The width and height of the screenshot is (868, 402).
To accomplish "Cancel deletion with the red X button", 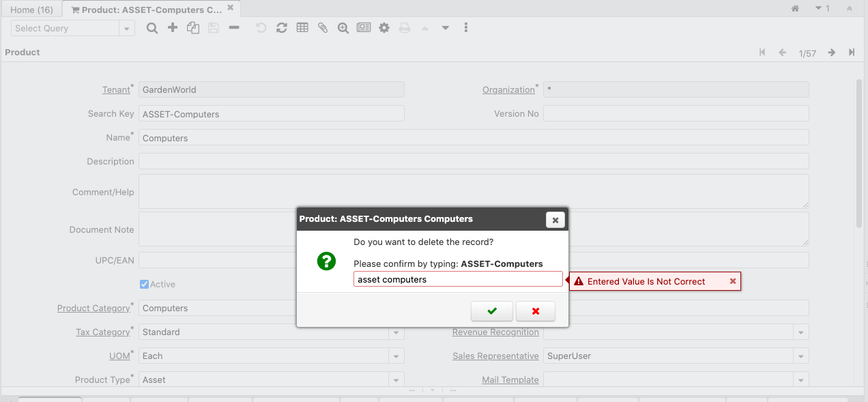I will [x=536, y=311].
